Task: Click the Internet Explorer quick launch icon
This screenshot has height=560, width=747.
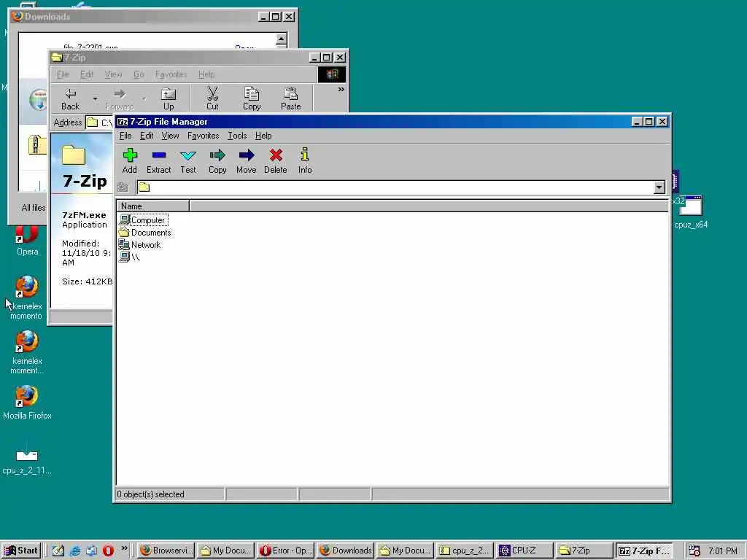Action: [75, 551]
